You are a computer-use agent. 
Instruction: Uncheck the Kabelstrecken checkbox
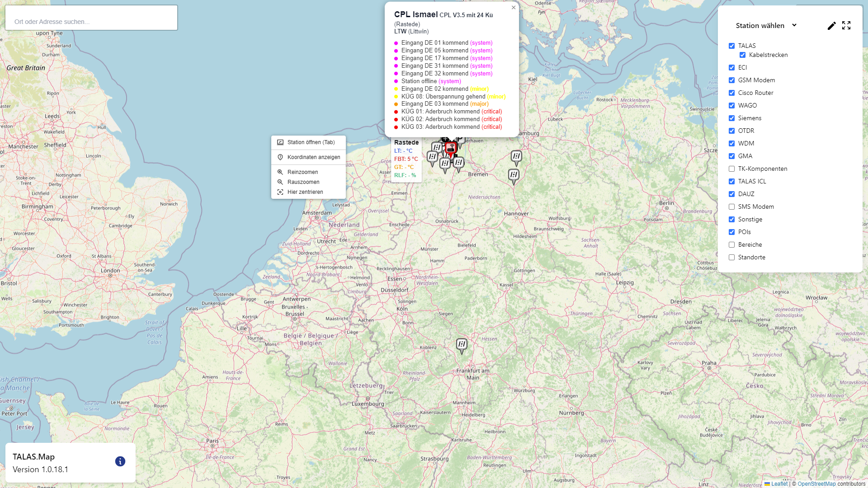[x=742, y=55]
